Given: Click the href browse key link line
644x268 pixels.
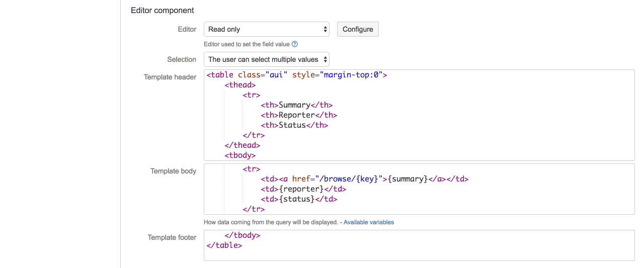Looking at the screenshot, I should [365, 179].
